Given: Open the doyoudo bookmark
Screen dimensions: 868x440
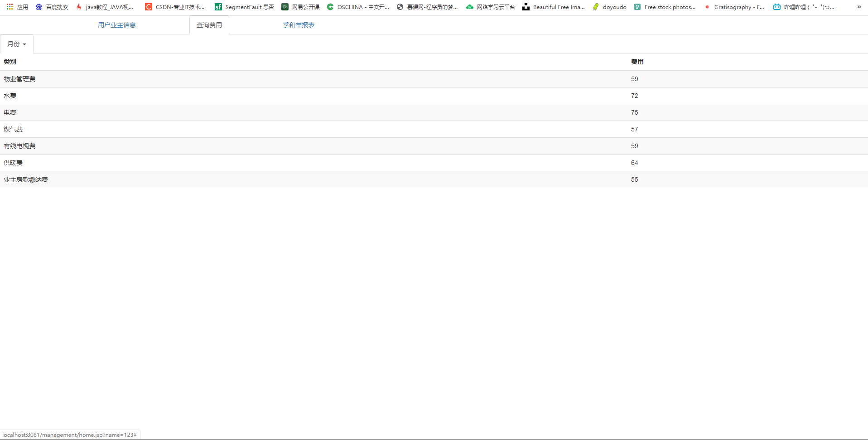Looking at the screenshot, I should [x=609, y=7].
